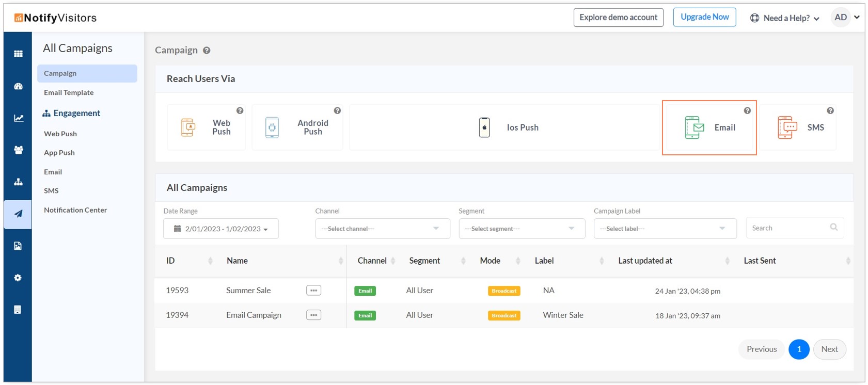Open App Push engagement menu item
The height and width of the screenshot is (385, 868).
pos(59,153)
